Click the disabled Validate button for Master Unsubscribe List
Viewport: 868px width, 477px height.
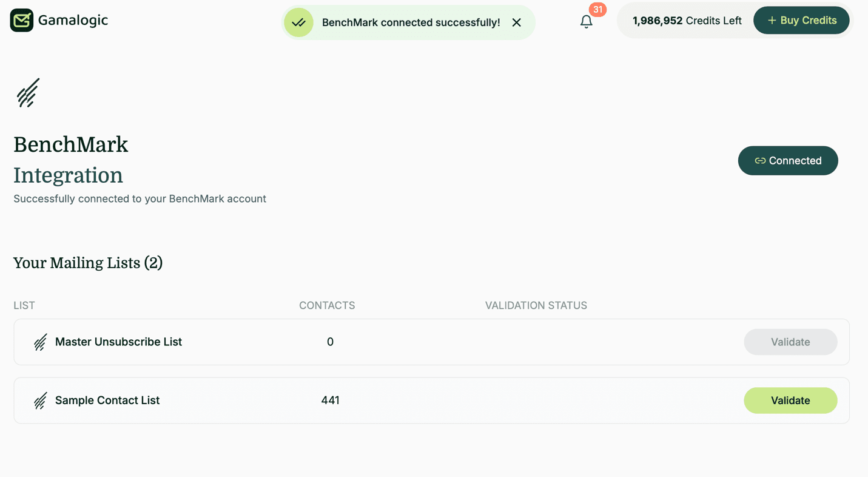tap(790, 342)
